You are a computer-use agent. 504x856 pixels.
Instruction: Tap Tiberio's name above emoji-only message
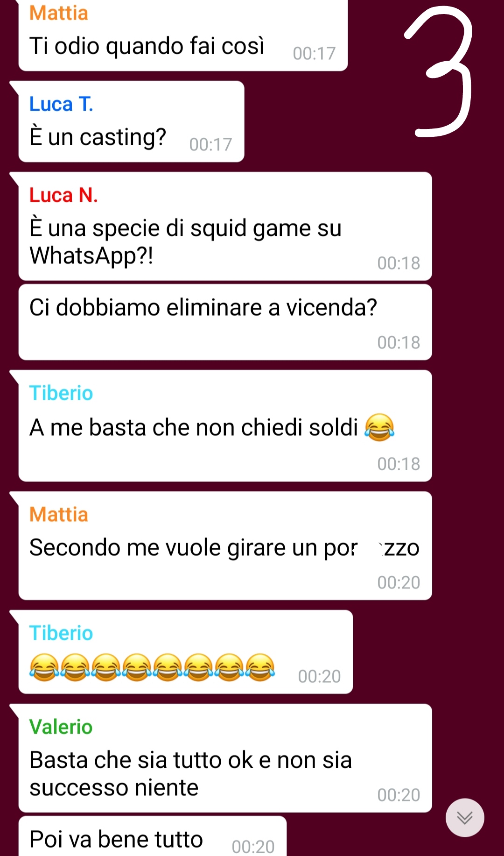[61, 633]
